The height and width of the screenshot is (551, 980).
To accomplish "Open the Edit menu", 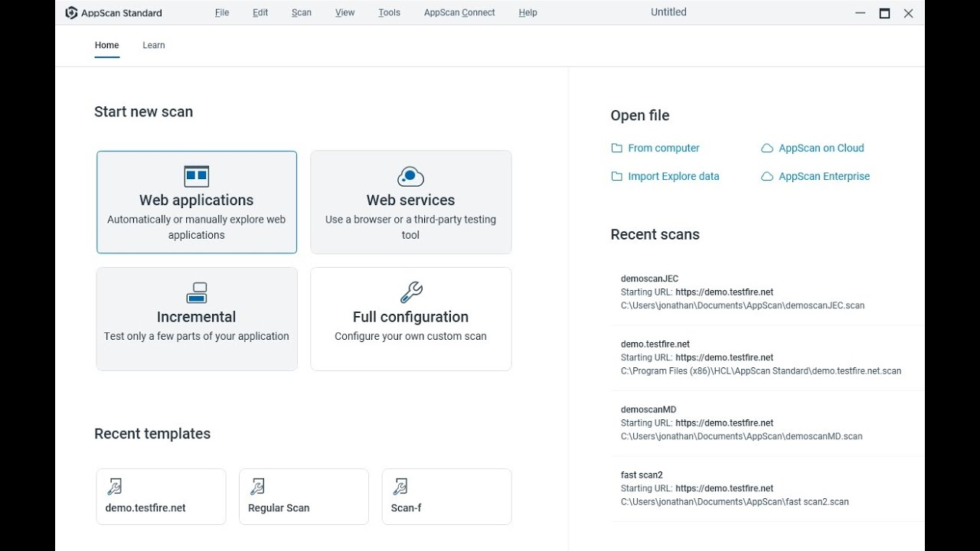I will (x=260, y=12).
